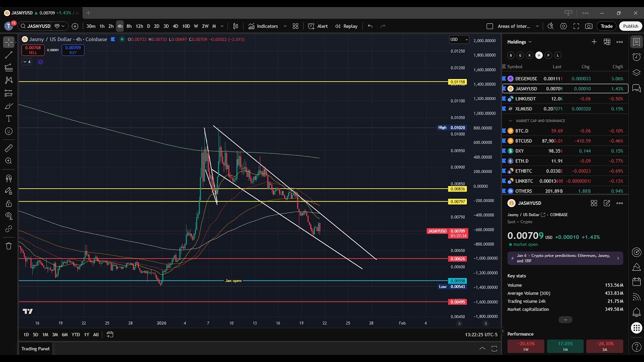This screenshot has width=644, height=362.
Task: Toggle stay in drawing mode
Action: coord(9,191)
